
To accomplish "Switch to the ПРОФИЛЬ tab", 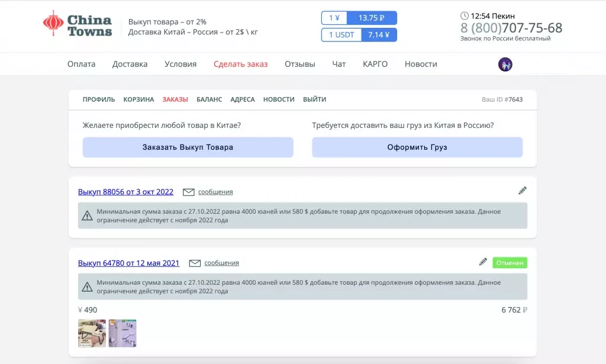I will (99, 99).
